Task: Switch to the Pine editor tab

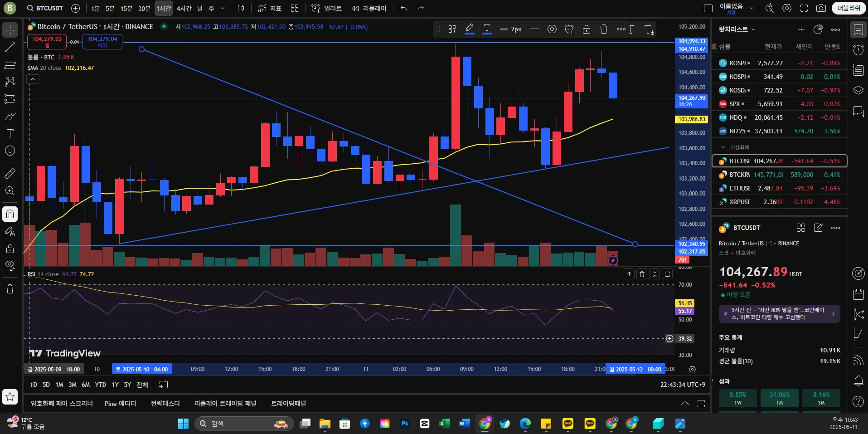Action: [x=120, y=403]
